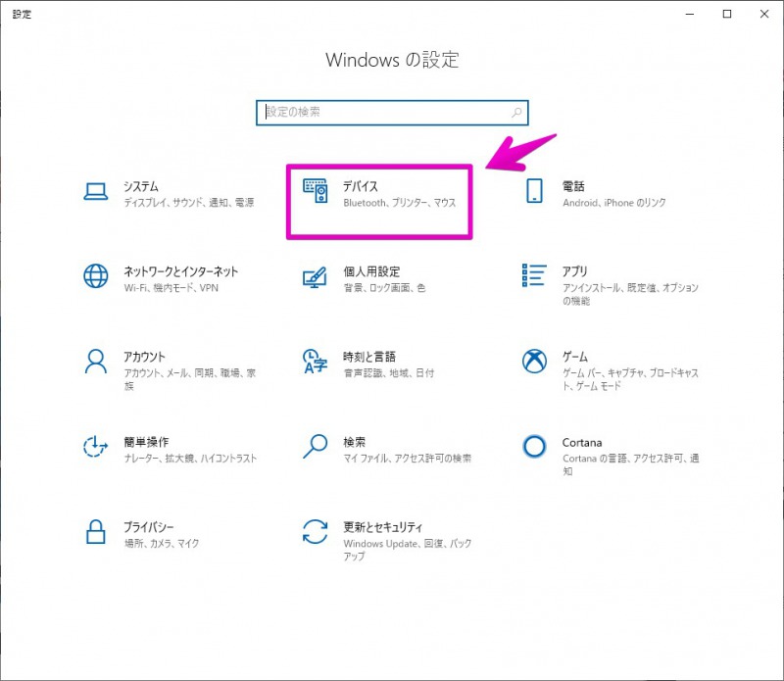Click the Devices keyboard-speaker icon
Viewport: 784px width, 681px height.
point(315,191)
